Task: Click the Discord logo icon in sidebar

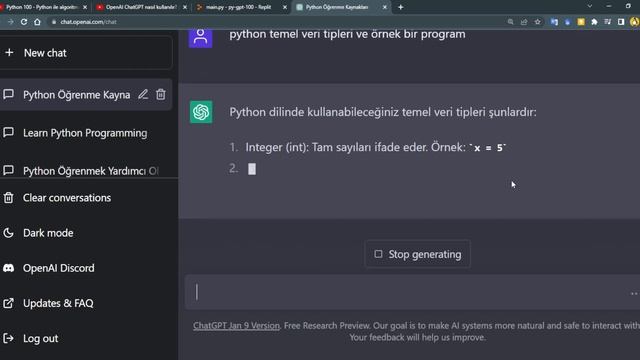Action: tap(9, 268)
